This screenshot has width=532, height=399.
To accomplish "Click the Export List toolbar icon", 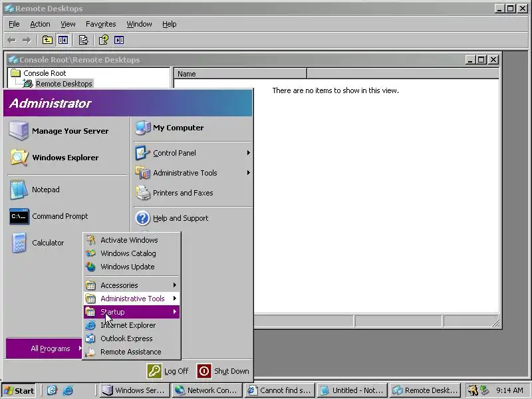I will point(83,40).
